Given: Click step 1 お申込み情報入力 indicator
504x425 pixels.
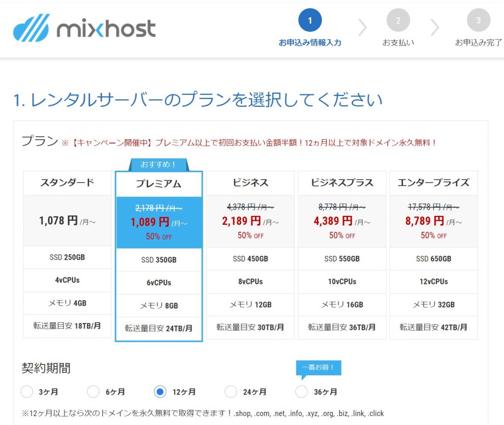Looking at the screenshot, I should 310,22.
